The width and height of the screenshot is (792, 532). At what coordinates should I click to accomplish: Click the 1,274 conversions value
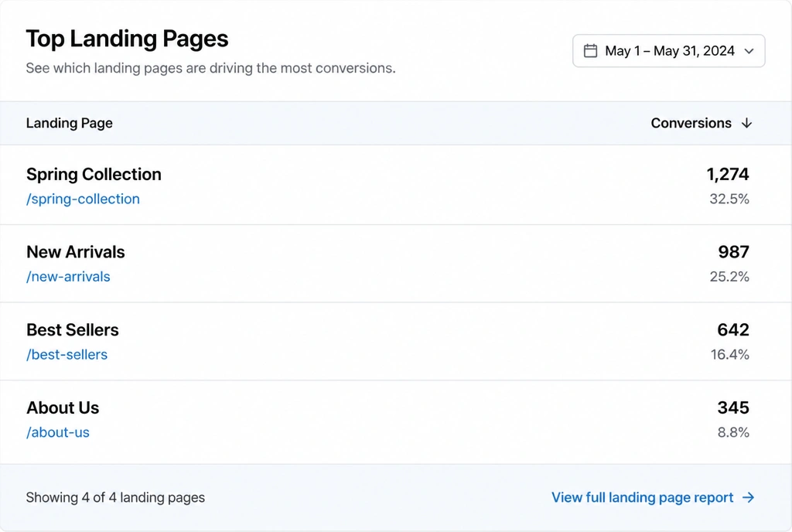point(727,174)
